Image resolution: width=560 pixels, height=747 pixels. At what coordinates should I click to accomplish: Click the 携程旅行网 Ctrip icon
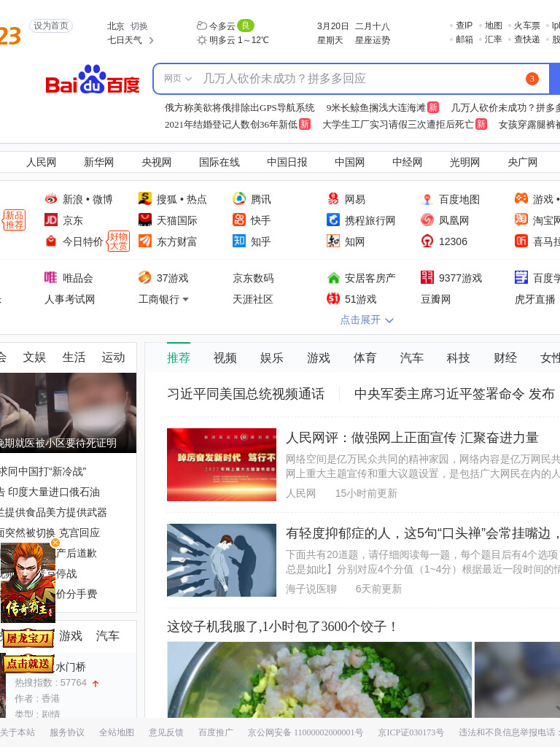coord(333,220)
